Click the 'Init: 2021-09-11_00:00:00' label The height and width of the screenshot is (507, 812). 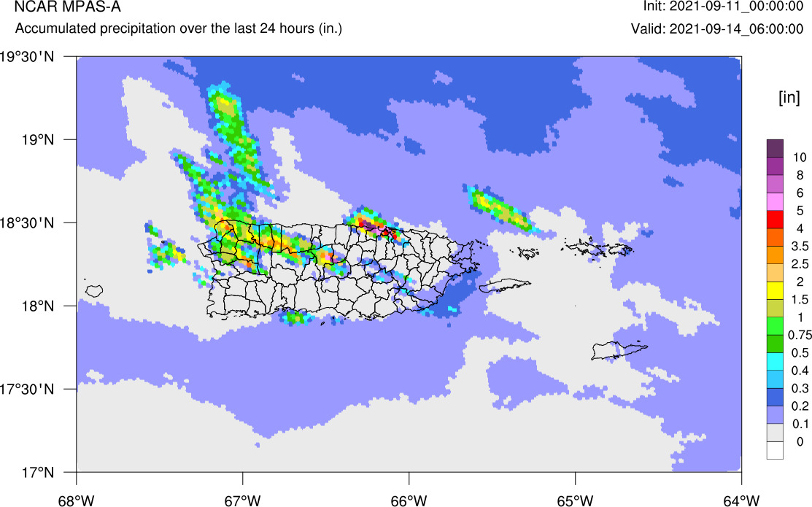pos(723,7)
